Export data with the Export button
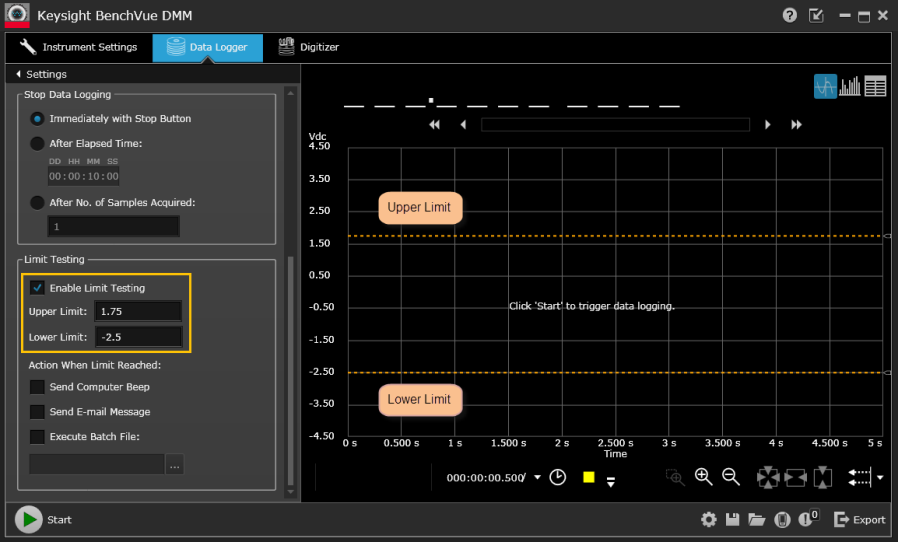 click(x=860, y=520)
